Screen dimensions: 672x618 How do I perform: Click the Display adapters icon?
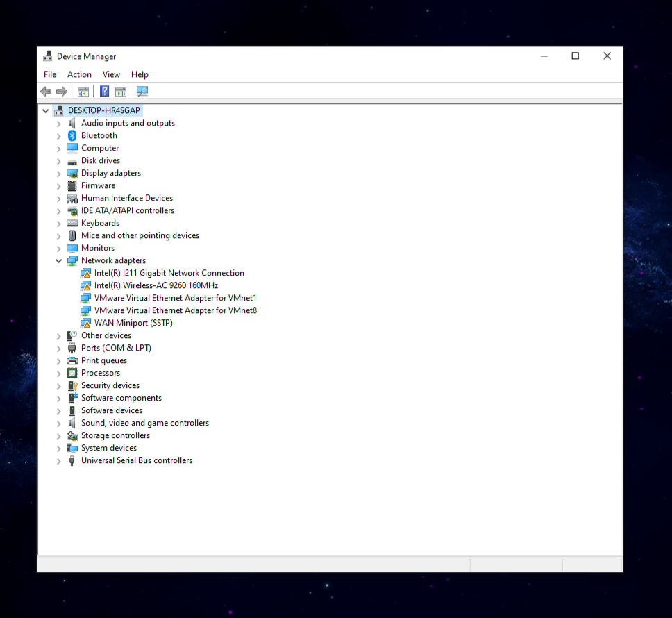tap(72, 173)
